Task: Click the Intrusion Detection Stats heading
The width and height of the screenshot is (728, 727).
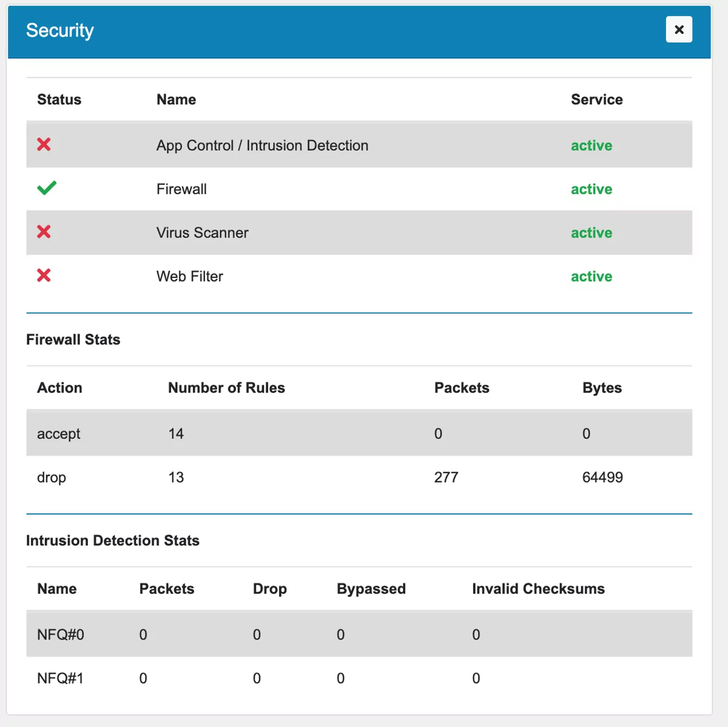Action: [112, 540]
